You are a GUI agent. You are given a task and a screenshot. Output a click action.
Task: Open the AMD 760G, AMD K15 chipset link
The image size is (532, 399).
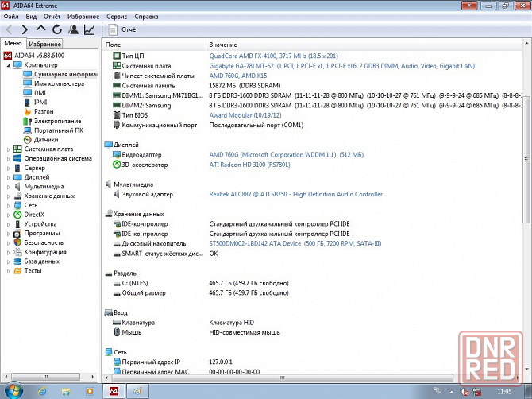[238, 76]
